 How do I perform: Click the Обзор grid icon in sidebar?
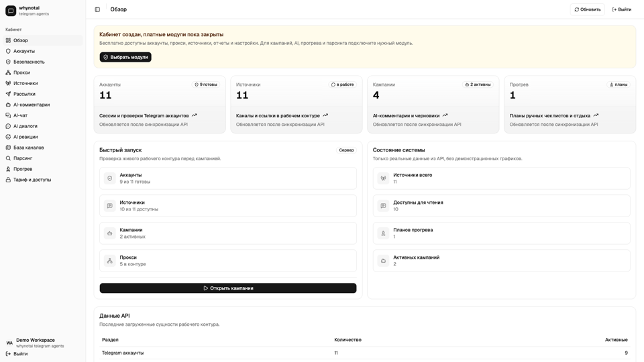8,40
